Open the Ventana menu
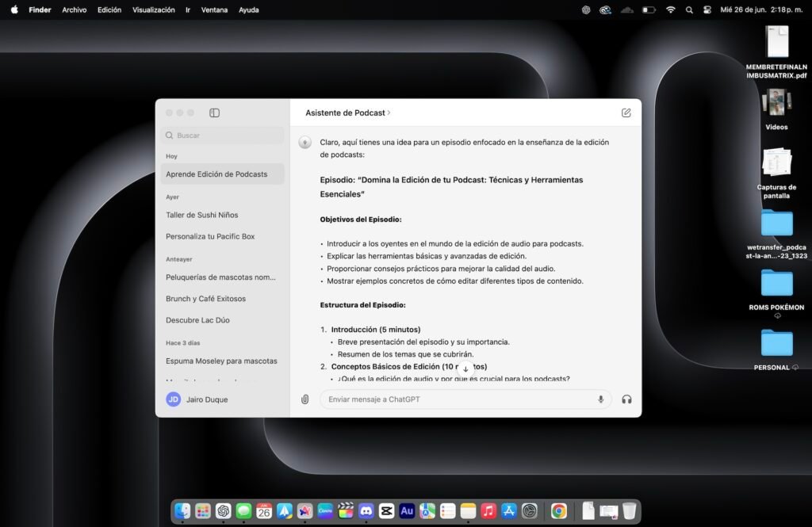This screenshot has height=527, width=812. tap(214, 10)
